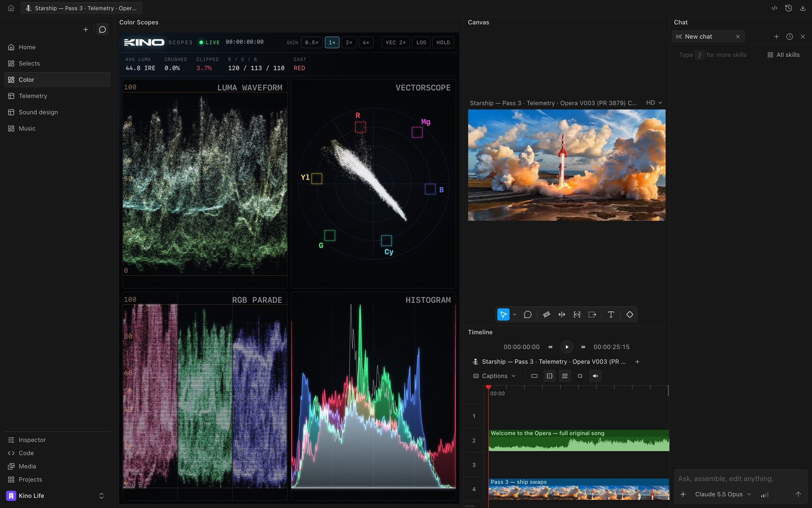Close the New chat tab
The width and height of the screenshot is (812, 508).
[x=738, y=36]
